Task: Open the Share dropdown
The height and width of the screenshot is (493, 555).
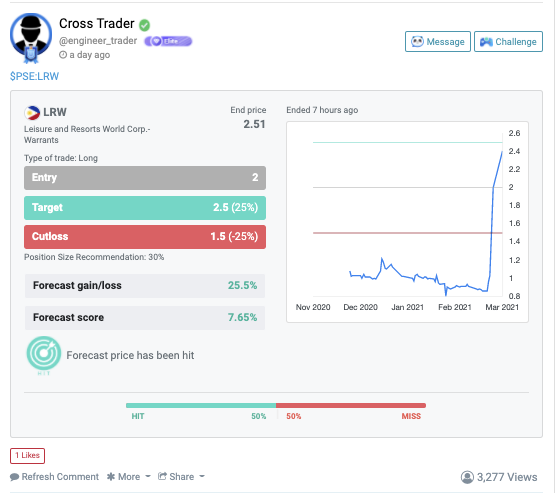Action: (181, 477)
